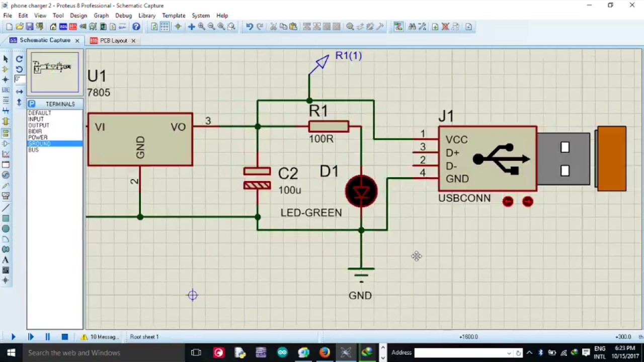This screenshot has height=362, width=644.
Task: Save the project with floppy icon
Action: pyautogui.click(x=29, y=27)
